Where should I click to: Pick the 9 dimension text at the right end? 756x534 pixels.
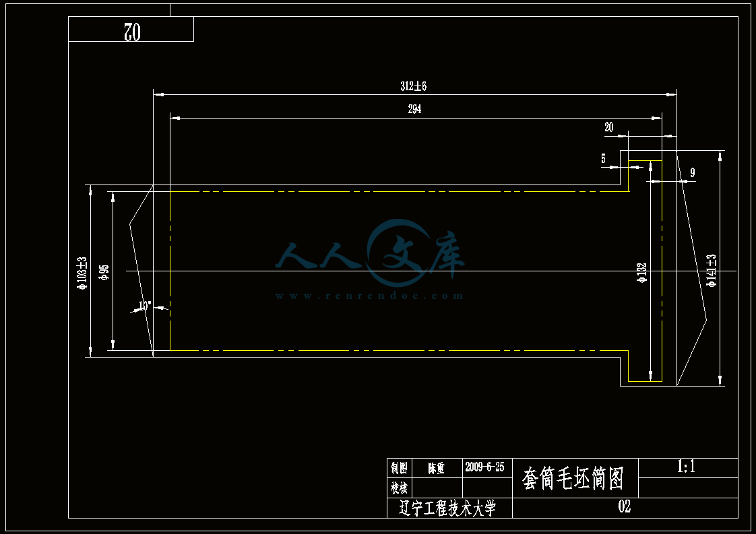[693, 172]
